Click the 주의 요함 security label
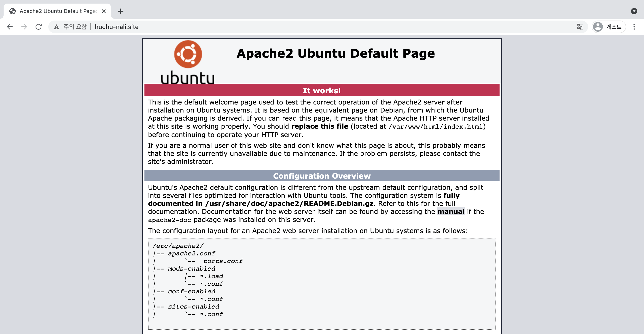This screenshot has height=334, width=644. (x=75, y=27)
